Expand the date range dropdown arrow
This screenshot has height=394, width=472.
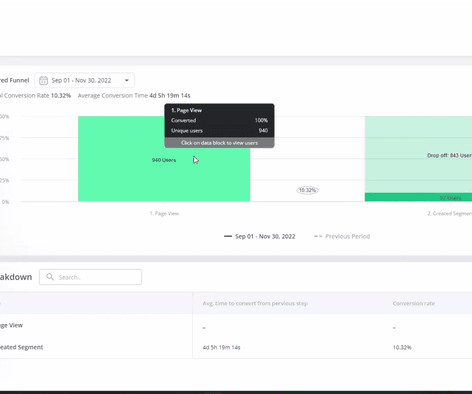[x=127, y=80]
